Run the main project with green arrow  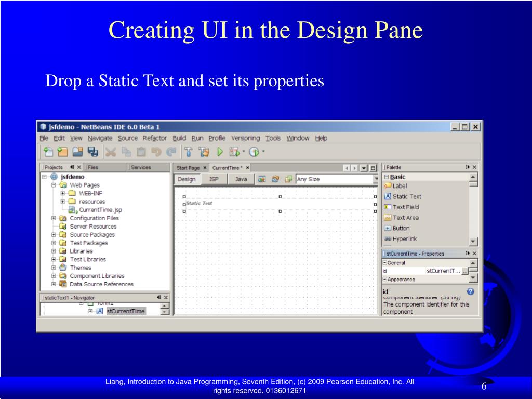[220, 152]
